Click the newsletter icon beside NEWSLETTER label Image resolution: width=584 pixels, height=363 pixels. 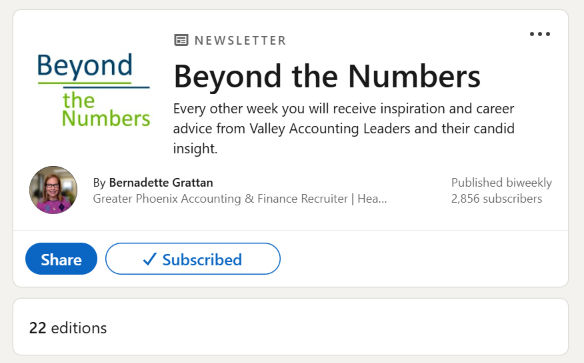[181, 40]
